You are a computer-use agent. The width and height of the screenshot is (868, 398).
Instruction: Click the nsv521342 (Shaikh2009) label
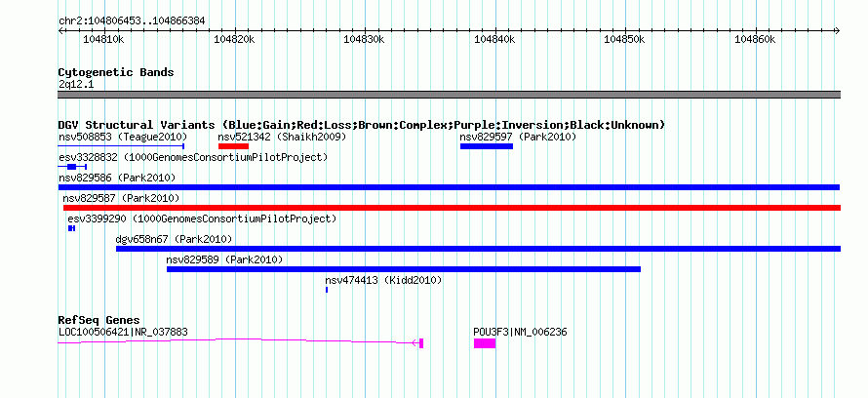(282, 137)
